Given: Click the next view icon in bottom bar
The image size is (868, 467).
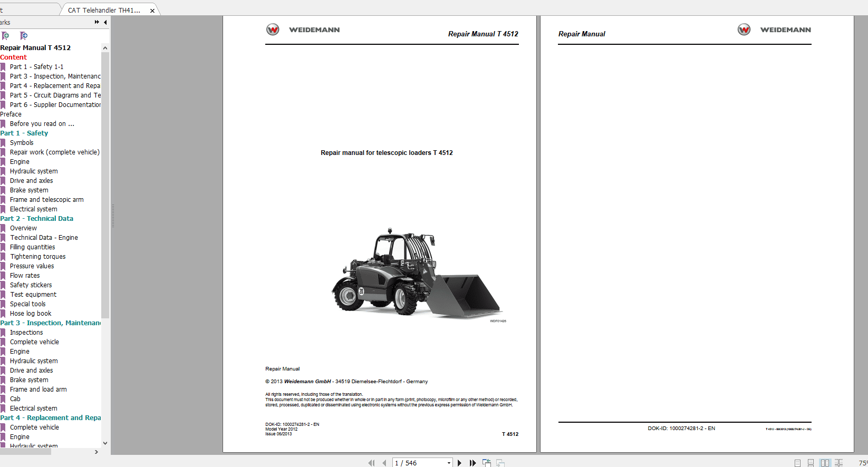Looking at the screenshot, I should (x=500, y=463).
